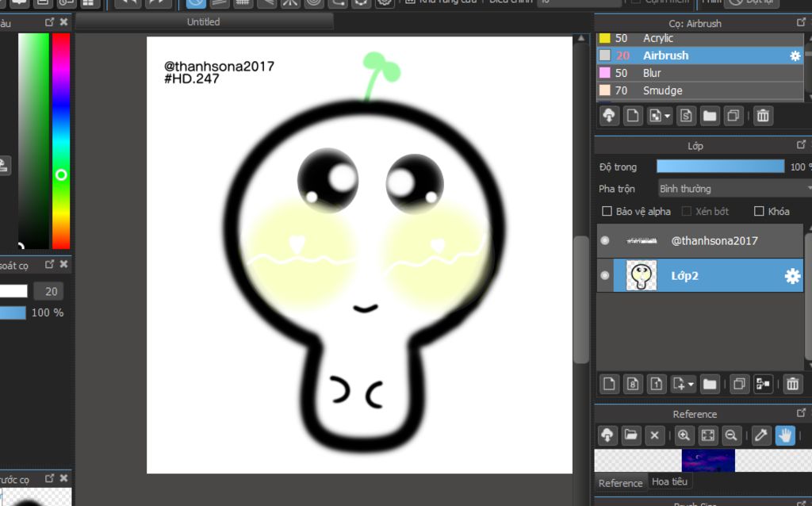Pick a shade in the green color square
The width and height of the screenshot is (812, 506).
pos(33,141)
